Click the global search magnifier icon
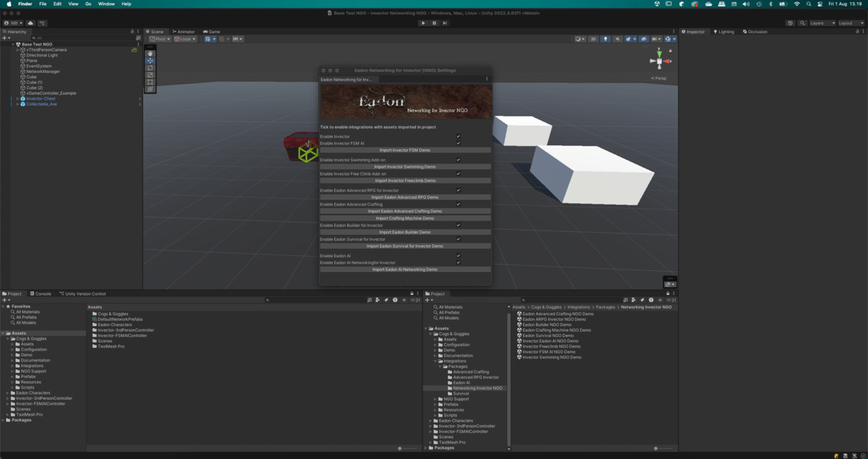The width and height of the screenshot is (868, 459). pyautogui.click(x=801, y=23)
